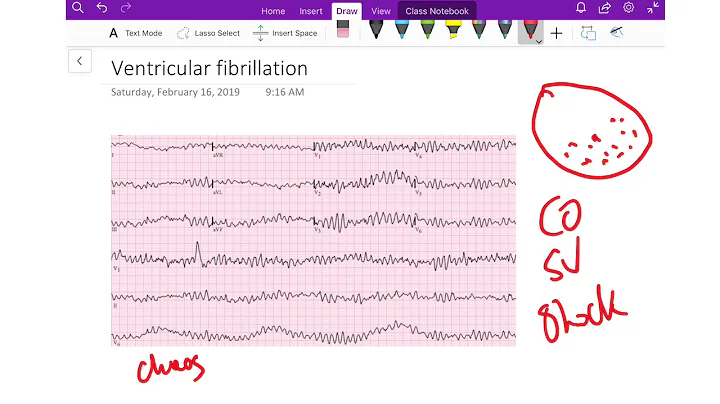Switch to Text Mode

pos(135,33)
